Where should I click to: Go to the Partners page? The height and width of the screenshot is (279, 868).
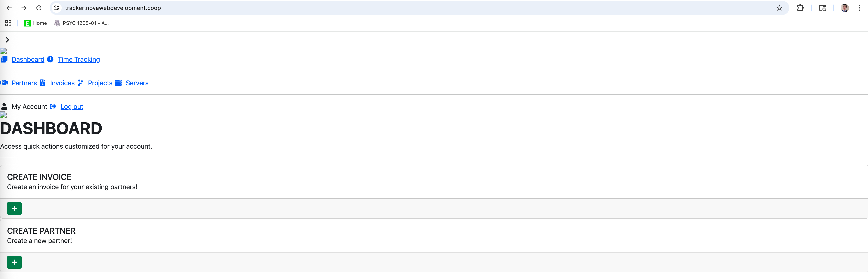[24, 83]
